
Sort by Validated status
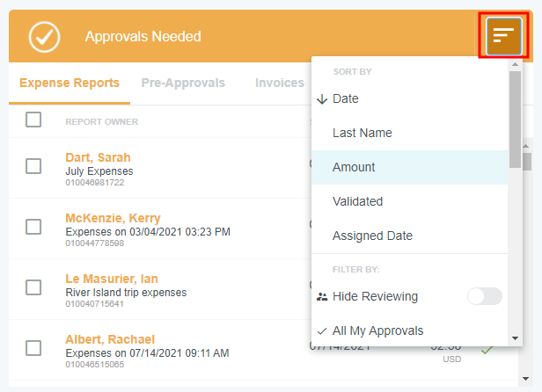357,201
